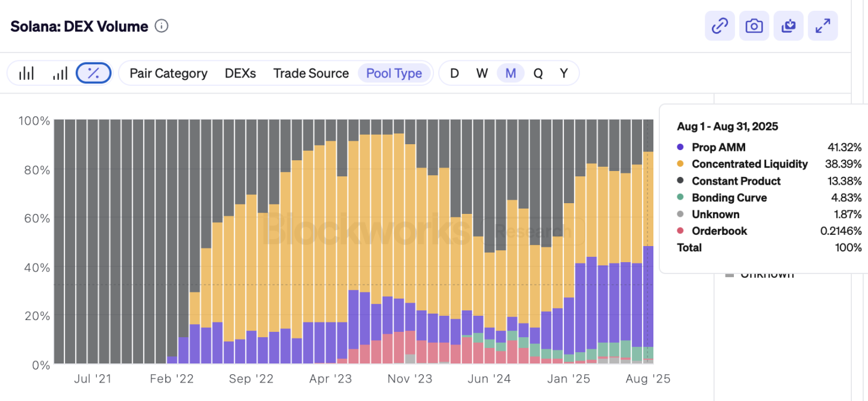Select the Pool Type breakdown

pyautogui.click(x=394, y=73)
